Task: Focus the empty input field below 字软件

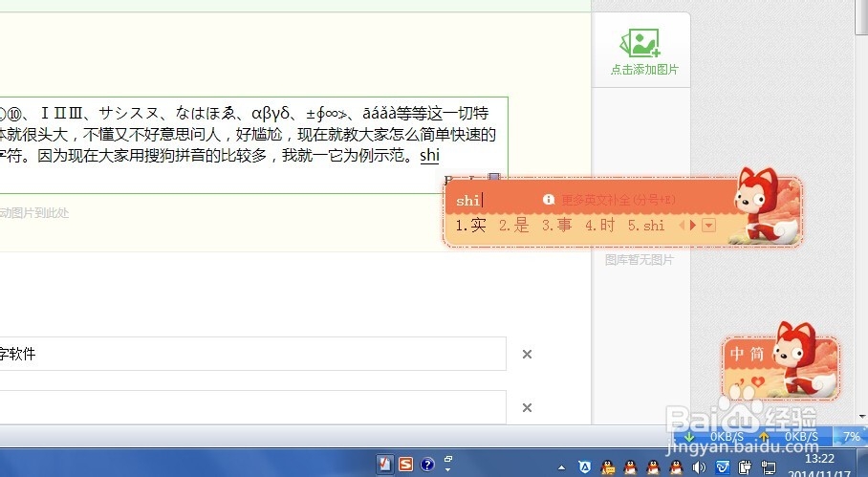Action: (x=253, y=407)
